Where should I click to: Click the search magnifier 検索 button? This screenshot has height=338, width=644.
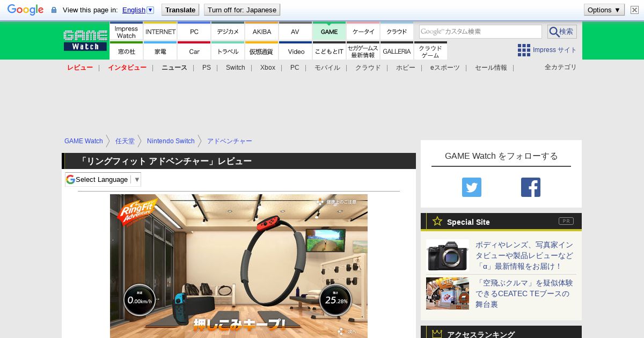tap(562, 32)
